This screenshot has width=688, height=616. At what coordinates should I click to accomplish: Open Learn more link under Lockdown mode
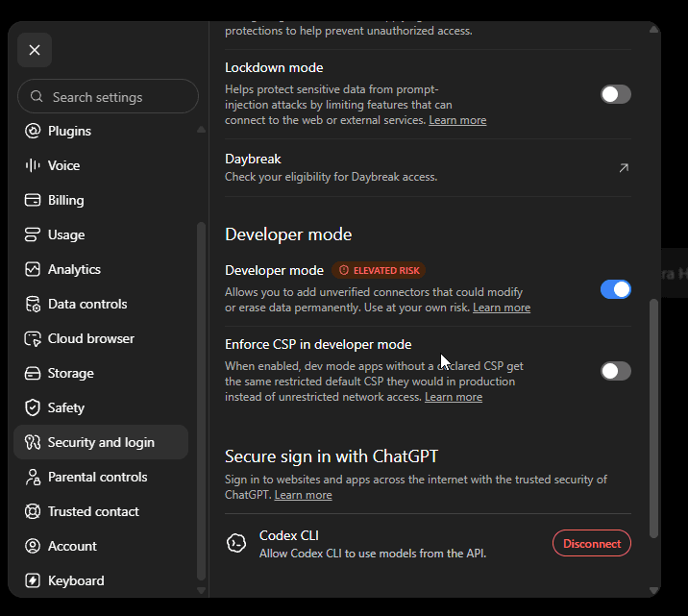pyautogui.click(x=457, y=120)
